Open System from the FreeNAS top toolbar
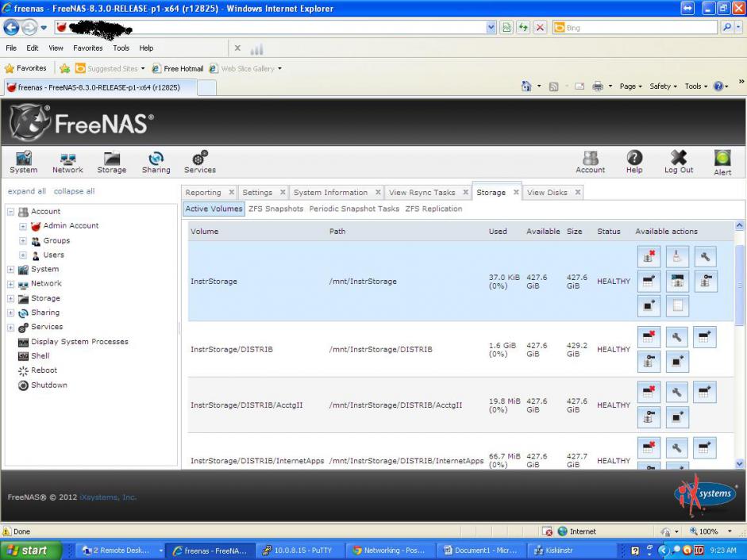Viewport: 747px width, 560px height. [23, 163]
